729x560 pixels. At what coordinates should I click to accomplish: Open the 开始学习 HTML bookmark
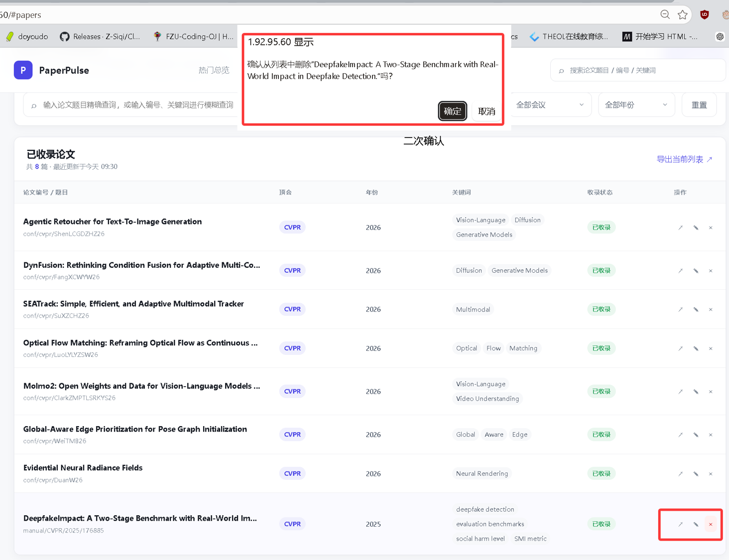coord(660,36)
